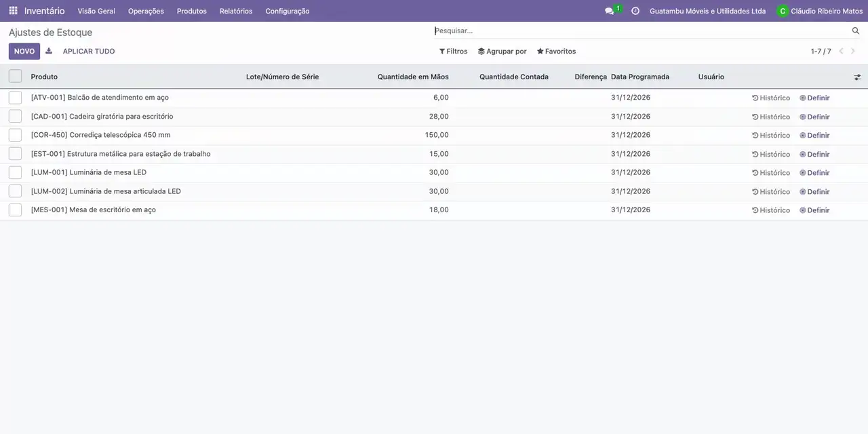Open the Favoritos dropdown
Viewport: 868px width, 434px height.
pos(556,51)
